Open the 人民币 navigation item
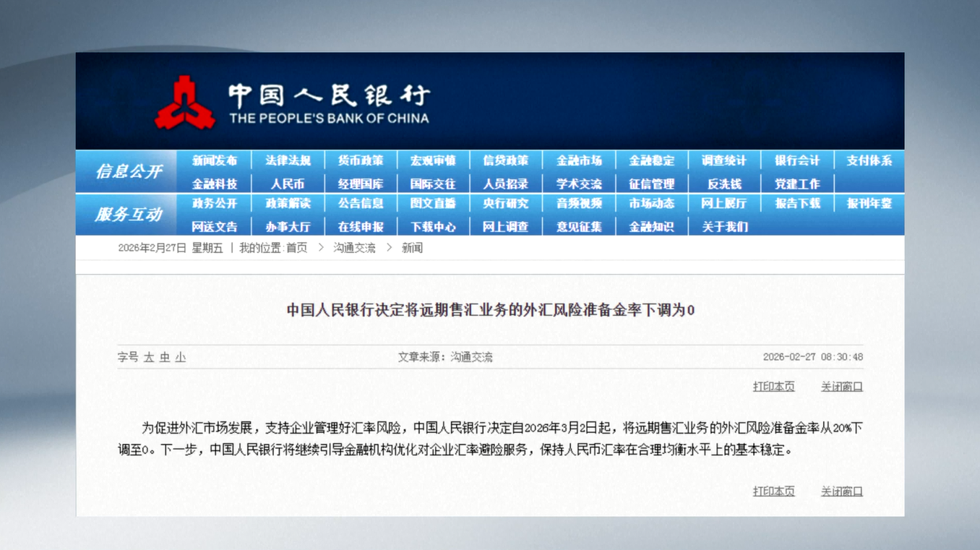This screenshot has height=550, width=980. pos(288,184)
